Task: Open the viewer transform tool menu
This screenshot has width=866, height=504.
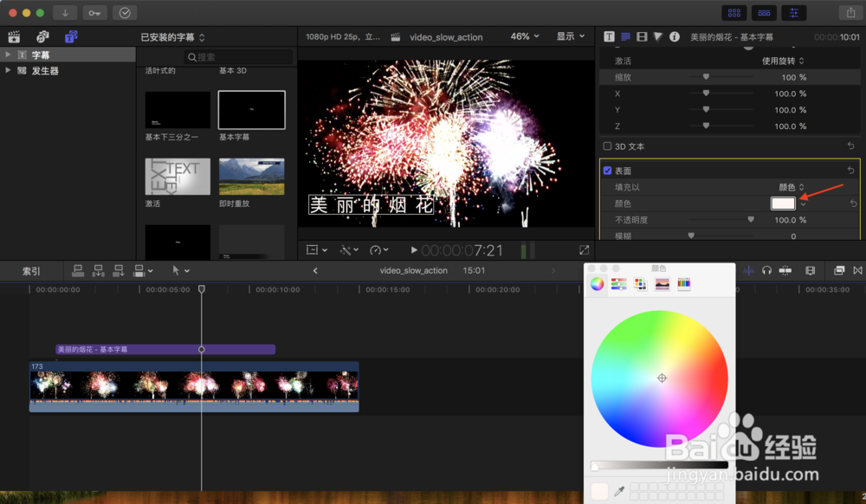Action: [316, 250]
